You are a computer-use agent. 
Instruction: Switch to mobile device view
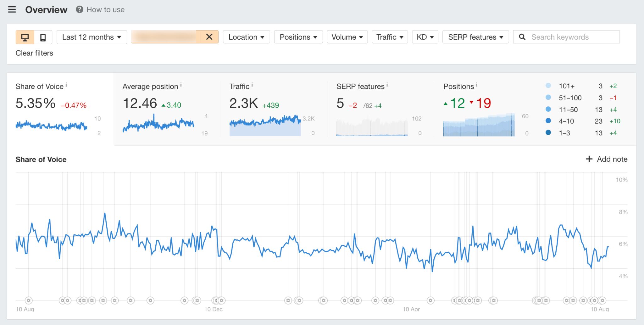pos(43,37)
